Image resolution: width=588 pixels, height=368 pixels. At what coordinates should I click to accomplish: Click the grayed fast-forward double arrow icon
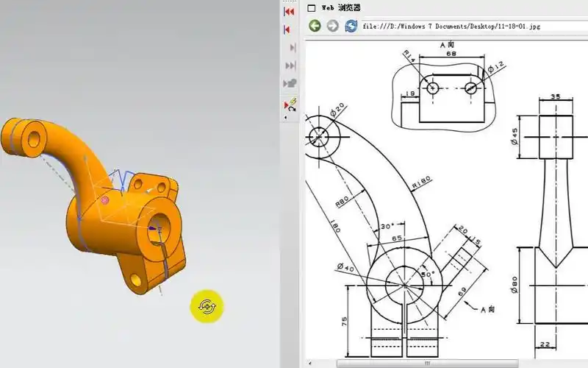pos(290,66)
